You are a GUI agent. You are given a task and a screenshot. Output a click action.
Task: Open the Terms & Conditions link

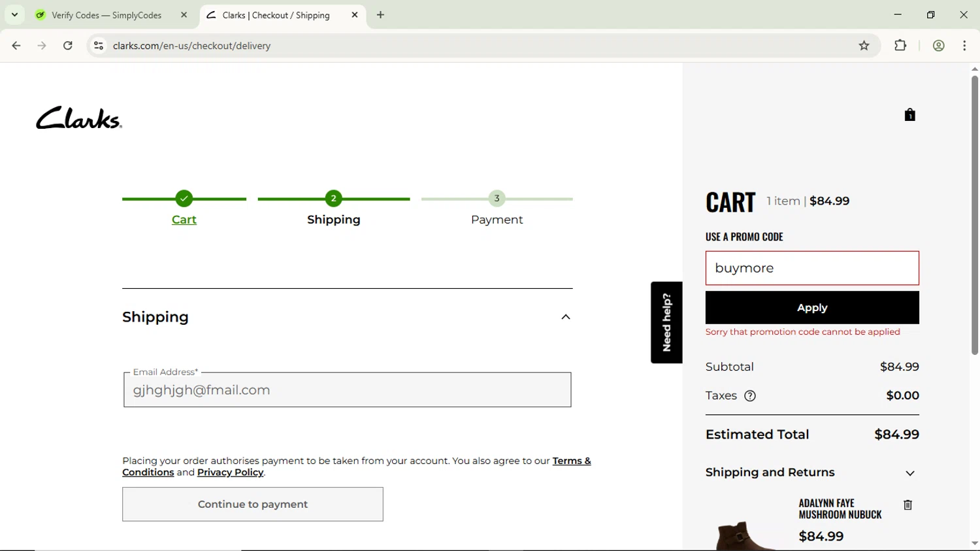pyautogui.click(x=572, y=461)
